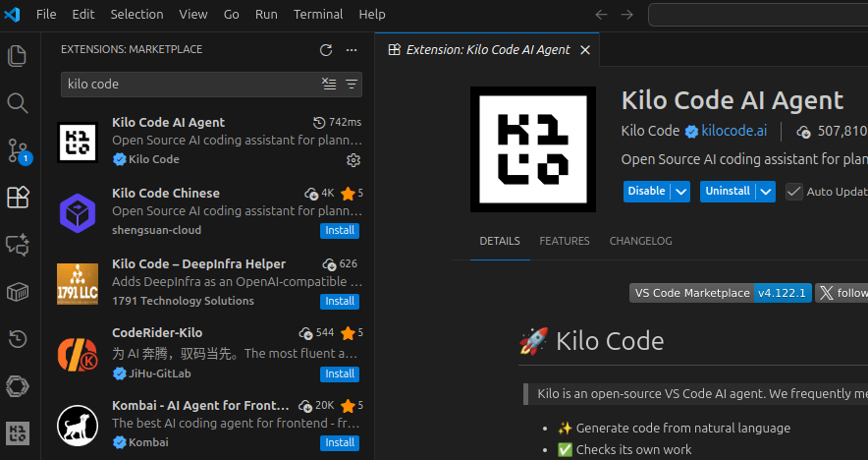Expand the Disable button dropdown arrow

[680, 192]
